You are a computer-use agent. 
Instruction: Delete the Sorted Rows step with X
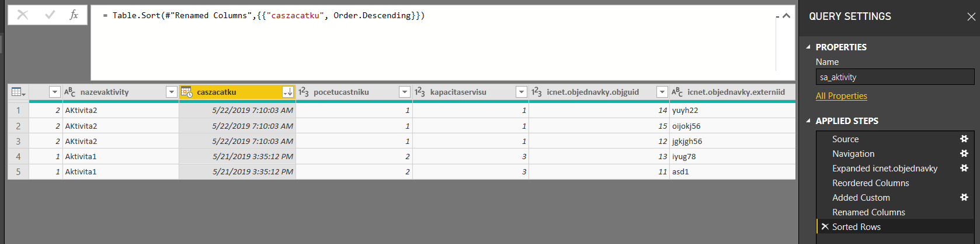825,226
